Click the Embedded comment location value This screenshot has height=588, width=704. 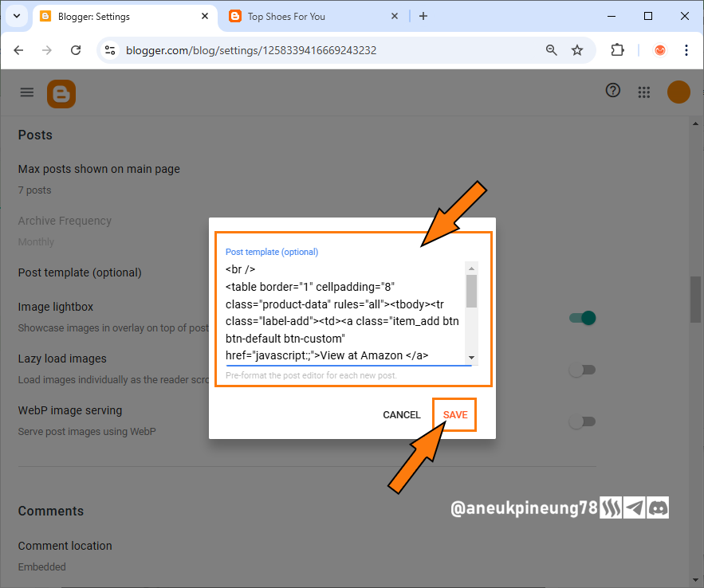point(41,567)
